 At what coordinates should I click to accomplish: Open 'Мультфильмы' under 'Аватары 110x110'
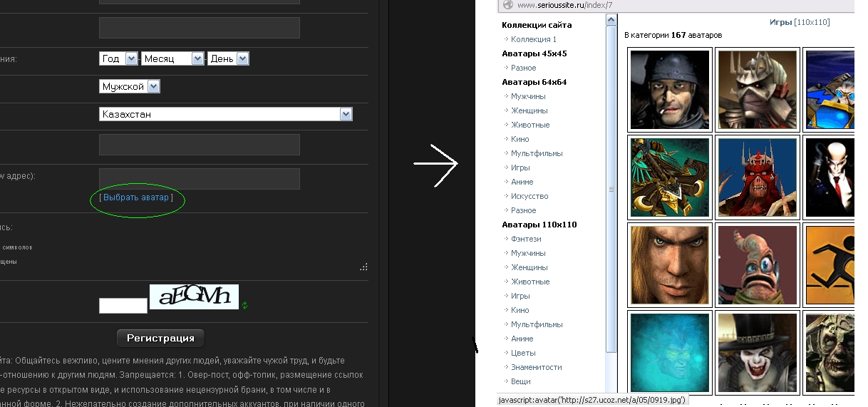coord(537,324)
